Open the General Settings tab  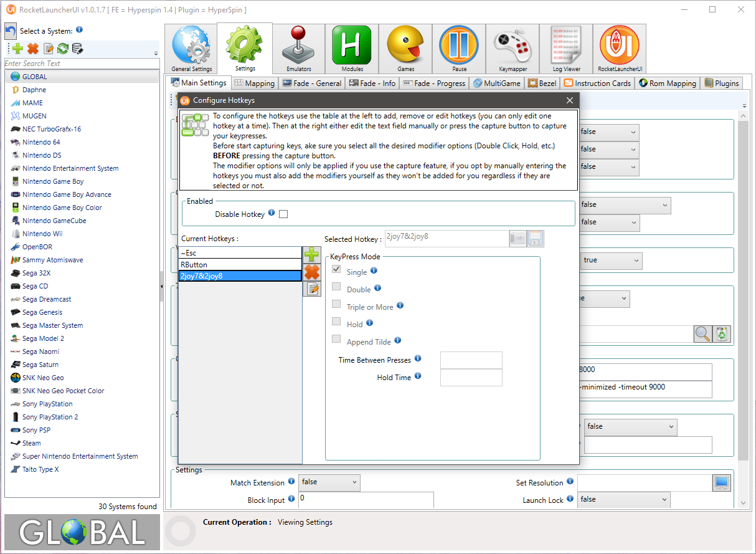coord(191,49)
